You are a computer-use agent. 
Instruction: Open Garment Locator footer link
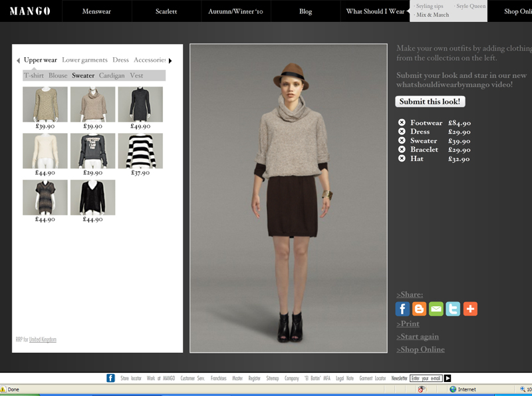(x=372, y=378)
